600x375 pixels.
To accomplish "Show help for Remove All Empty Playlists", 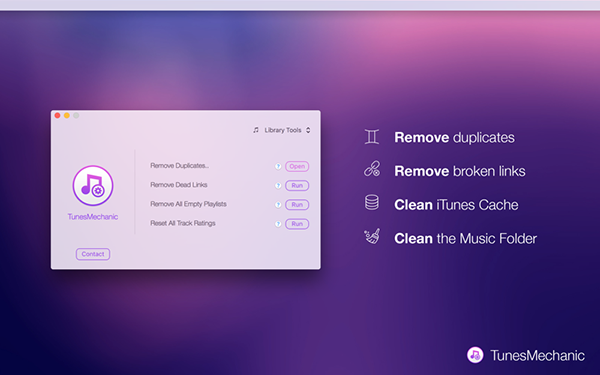I will 278,205.
